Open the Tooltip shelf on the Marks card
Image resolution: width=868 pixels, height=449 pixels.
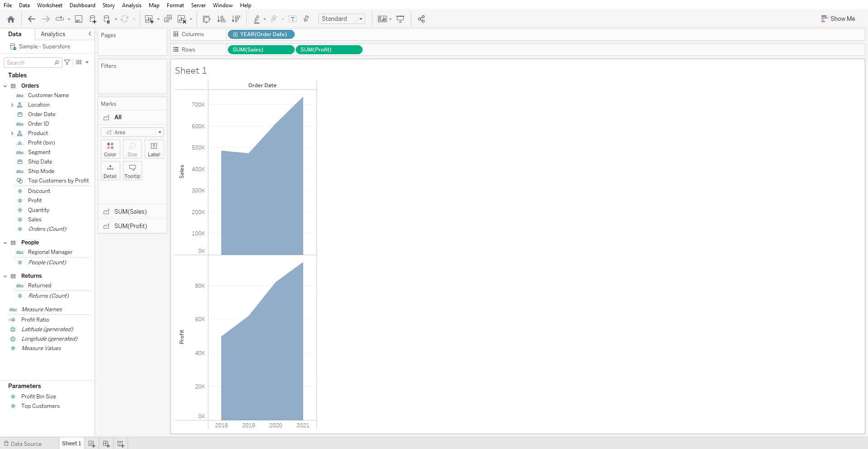(x=132, y=171)
